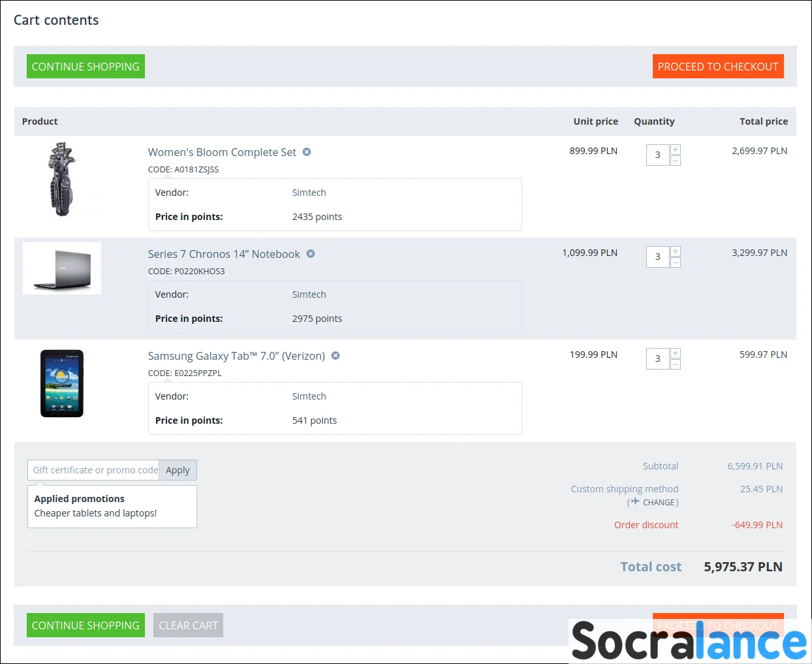
Task: Click the total cost value 5,975.37 PLN
Action: 743,567
